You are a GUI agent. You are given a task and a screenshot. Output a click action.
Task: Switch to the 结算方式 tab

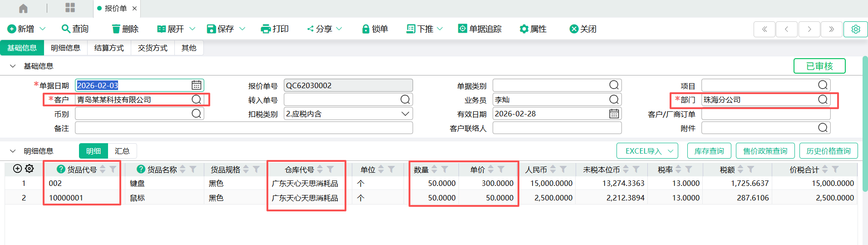[109, 48]
